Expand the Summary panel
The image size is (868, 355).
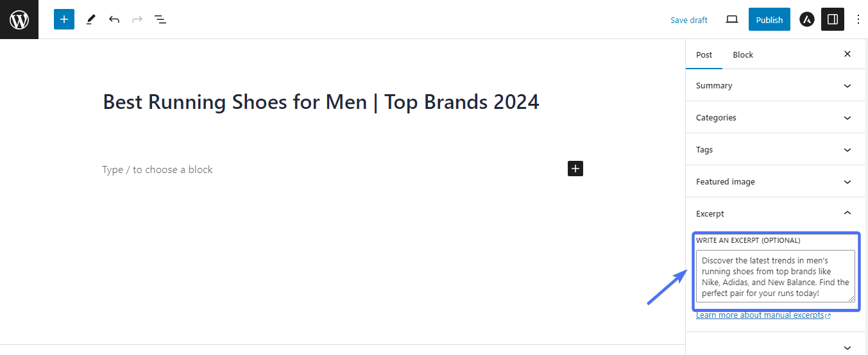(x=776, y=85)
